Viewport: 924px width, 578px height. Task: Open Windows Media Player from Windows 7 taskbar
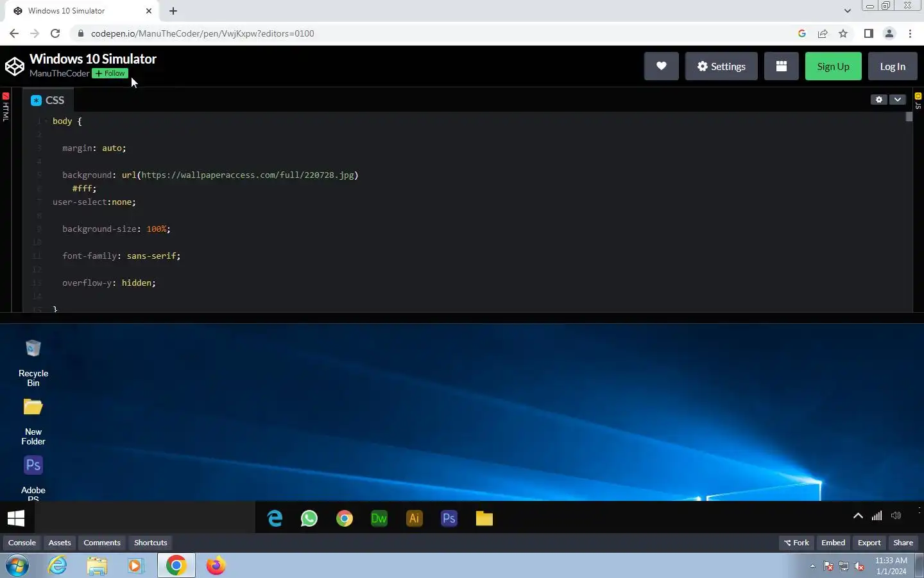click(x=135, y=566)
